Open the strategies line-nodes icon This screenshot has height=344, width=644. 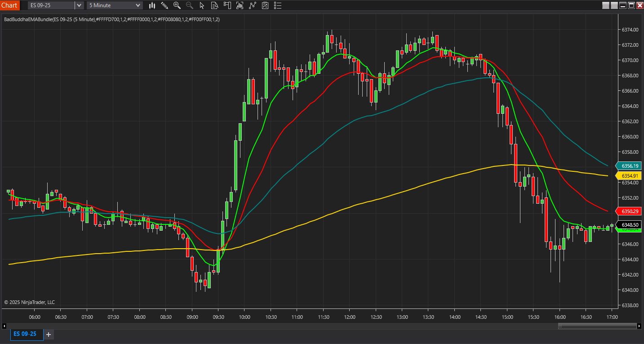coord(252,5)
